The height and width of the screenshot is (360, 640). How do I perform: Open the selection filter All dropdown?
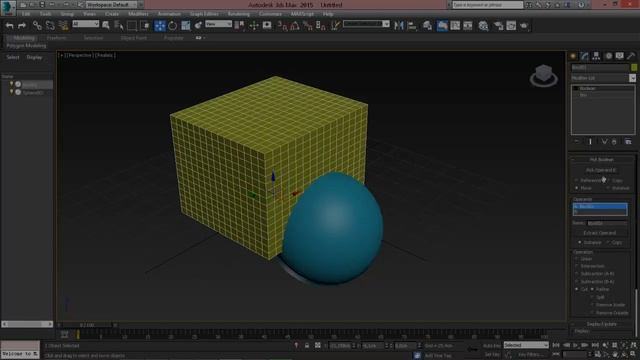[x=86, y=24]
